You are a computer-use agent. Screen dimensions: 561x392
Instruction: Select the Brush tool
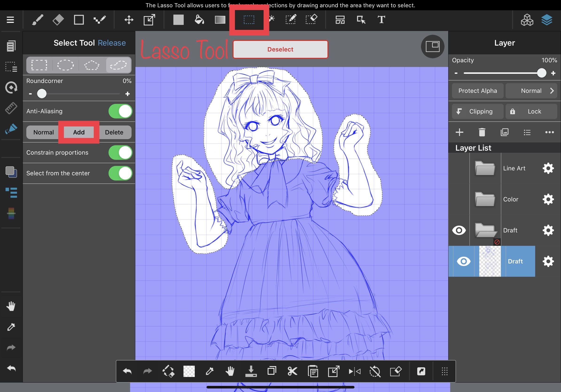pos(37,20)
